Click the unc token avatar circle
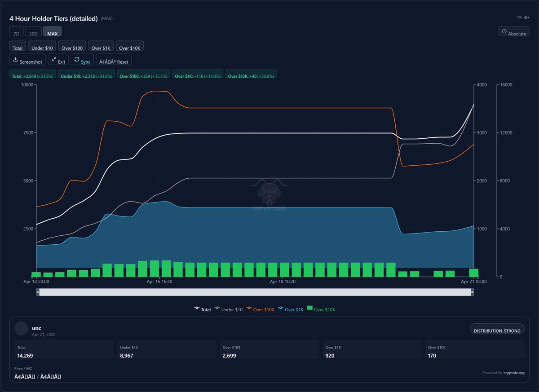 coord(22,329)
